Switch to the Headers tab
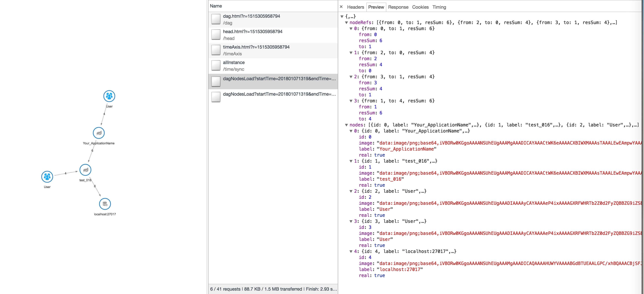The image size is (644, 294). click(355, 7)
